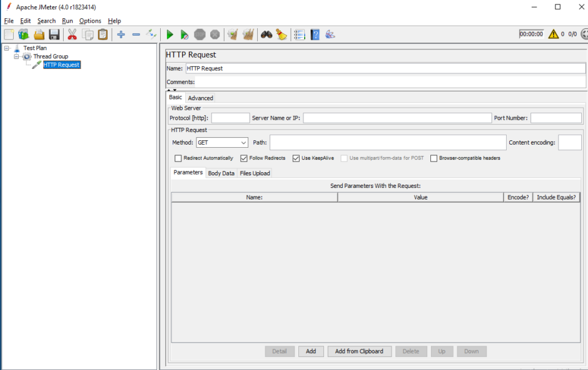This screenshot has height=370, width=588.
Task: Collapse the Test Plan tree node
Action: click(x=7, y=48)
